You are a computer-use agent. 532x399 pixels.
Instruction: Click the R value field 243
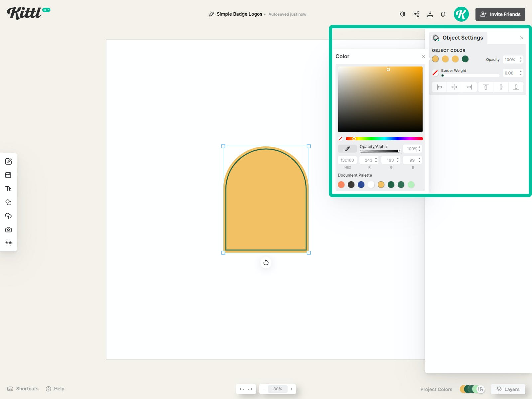pyautogui.click(x=369, y=160)
